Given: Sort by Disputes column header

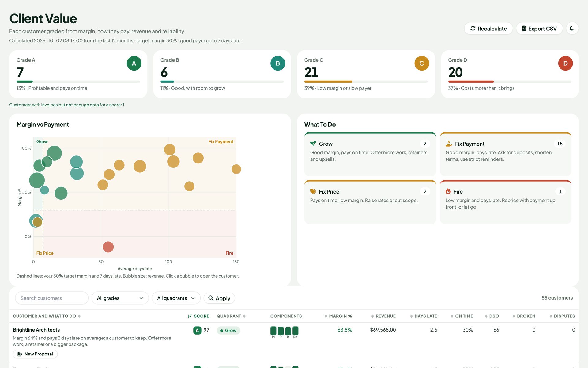Looking at the screenshot, I should click(x=562, y=316).
